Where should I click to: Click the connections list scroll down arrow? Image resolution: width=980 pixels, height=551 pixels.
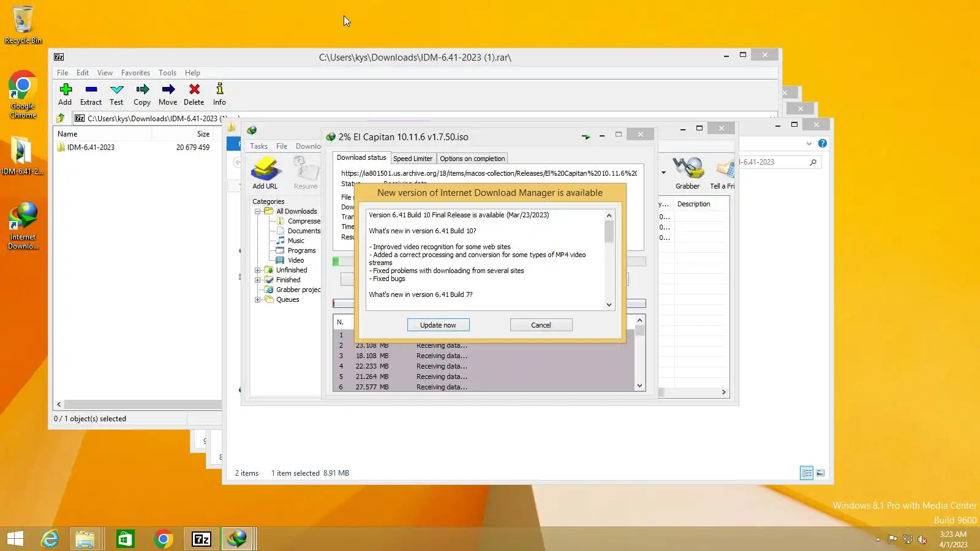pyautogui.click(x=639, y=386)
